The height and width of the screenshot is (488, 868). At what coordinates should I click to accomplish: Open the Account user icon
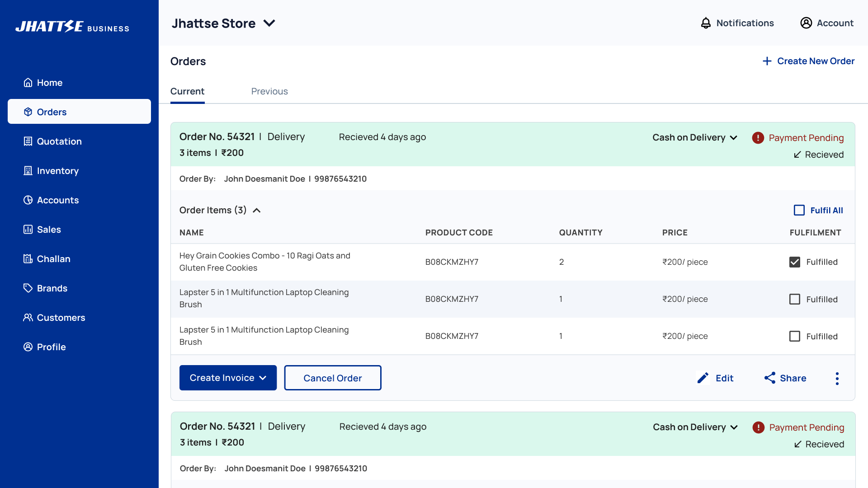coord(806,23)
